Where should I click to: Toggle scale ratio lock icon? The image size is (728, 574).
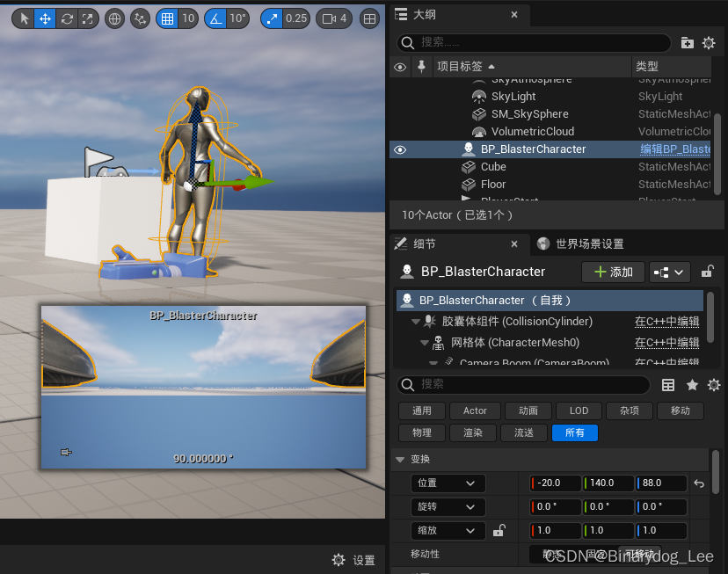click(x=499, y=530)
